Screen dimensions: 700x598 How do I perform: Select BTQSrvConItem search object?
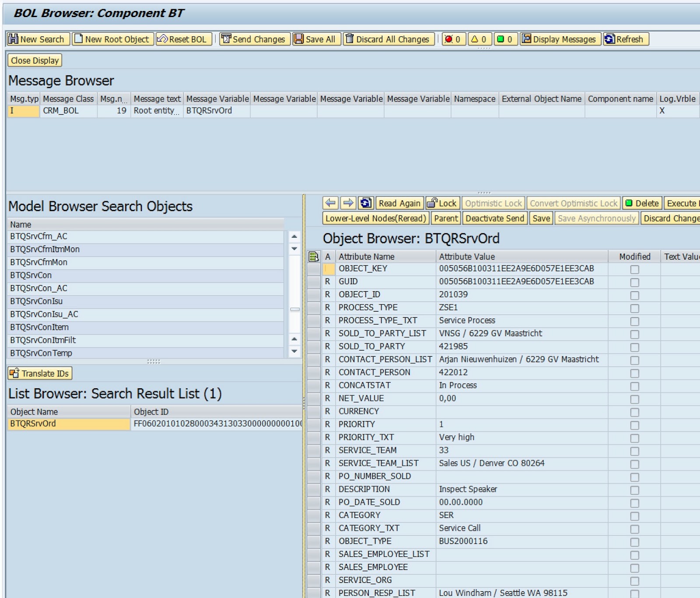tap(146, 327)
